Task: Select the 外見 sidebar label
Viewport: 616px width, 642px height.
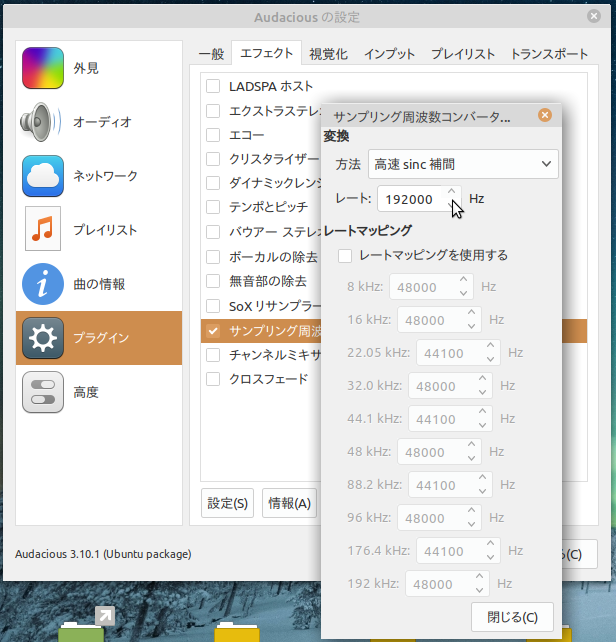Action: coord(86,68)
